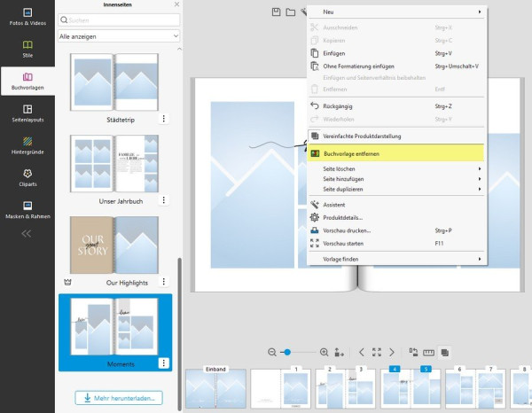The height and width of the screenshot is (413, 532).
Task: Click the open folder icon in toolbar
Action: [291, 12]
